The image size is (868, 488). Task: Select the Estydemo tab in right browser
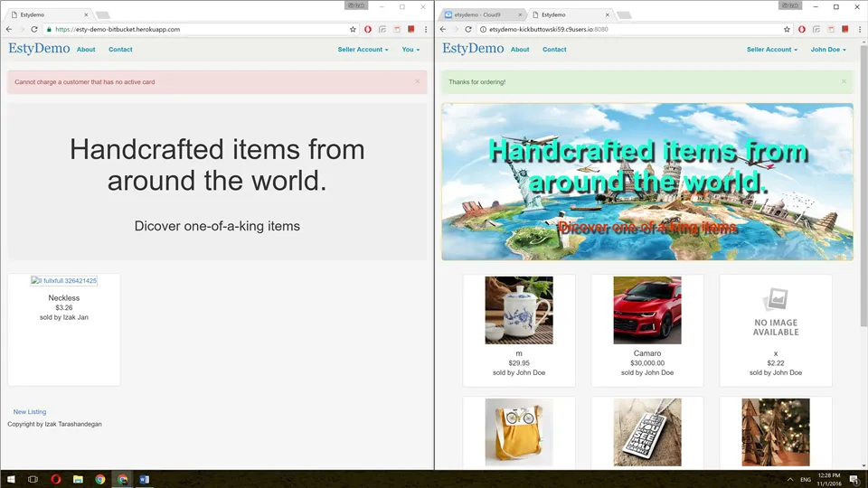[x=571, y=15]
